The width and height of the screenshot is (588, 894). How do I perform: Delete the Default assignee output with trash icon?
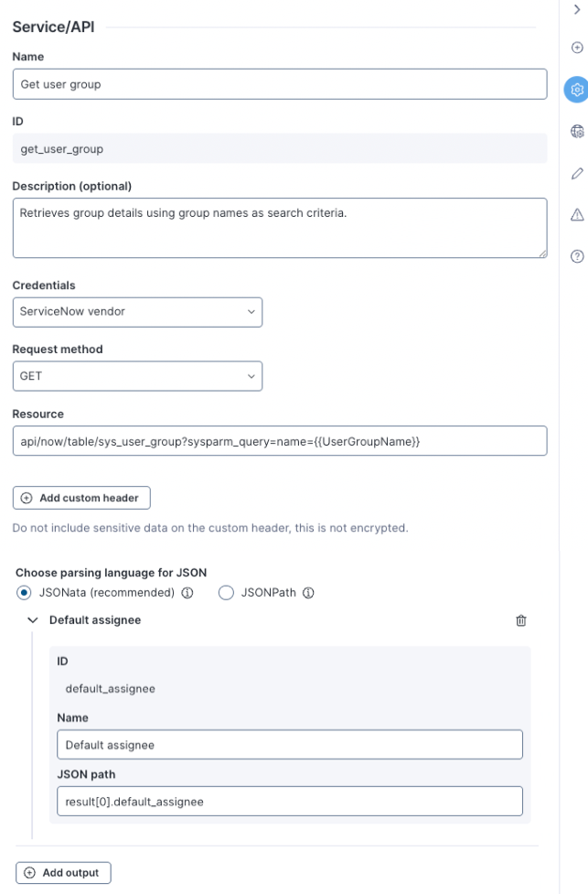(x=521, y=620)
